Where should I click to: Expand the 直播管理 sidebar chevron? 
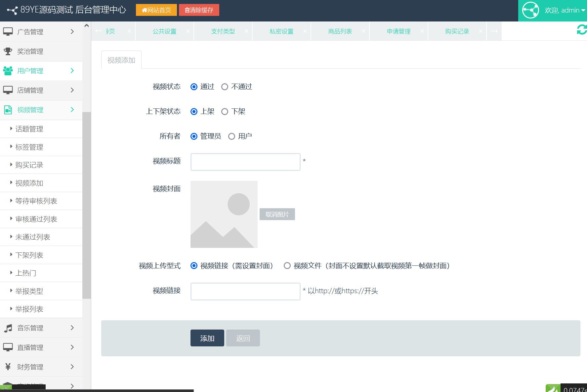[72, 347]
